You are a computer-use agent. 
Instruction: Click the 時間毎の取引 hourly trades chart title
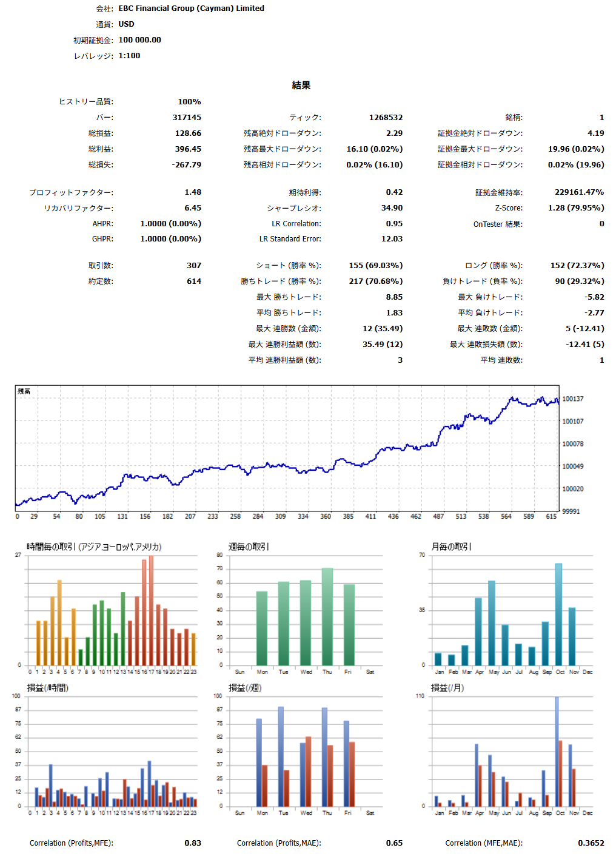coord(94,547)
